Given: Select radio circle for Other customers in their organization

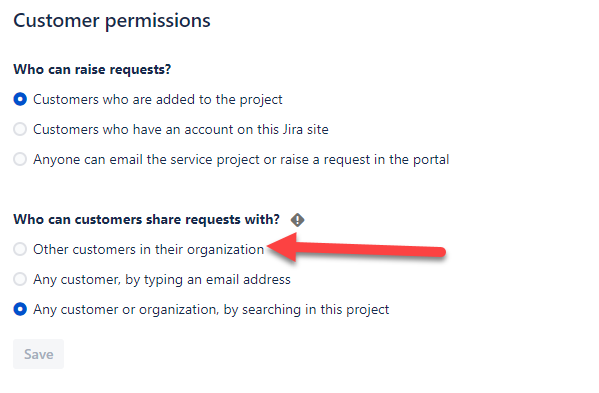Looking at the screenshot, I should (x=20, y=249).
